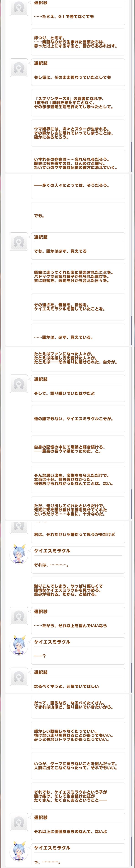This screenshot has height=868, width=135.
Task: Select trainer avatar next to 'なるべくずっと、元気でいてほしい'
Action: click(x=19, y=677)
